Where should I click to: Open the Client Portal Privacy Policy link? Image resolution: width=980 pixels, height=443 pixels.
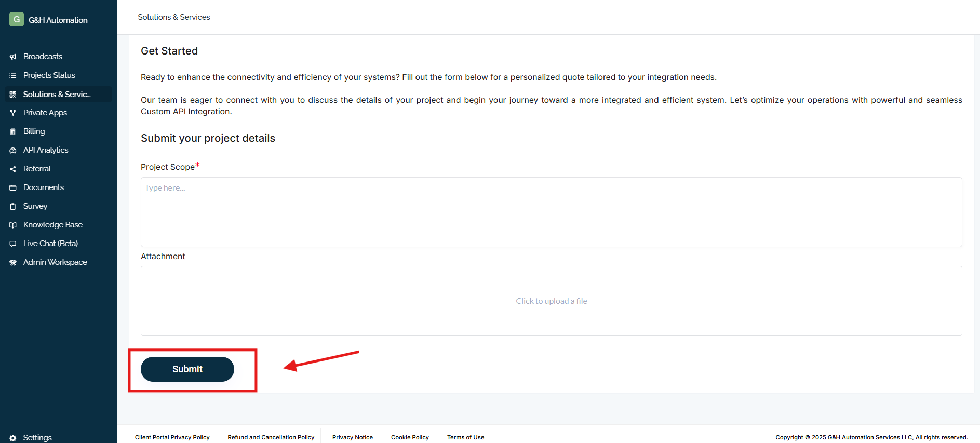pos(172,437)
